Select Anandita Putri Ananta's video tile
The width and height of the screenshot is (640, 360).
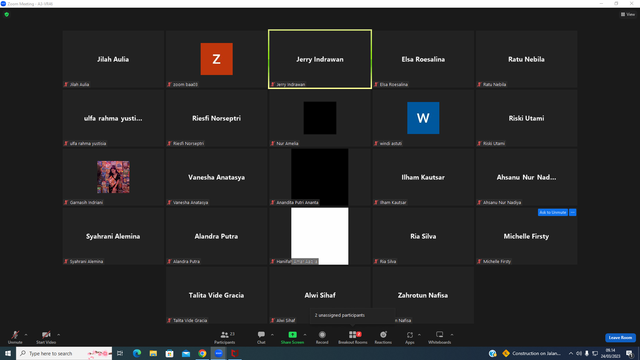pyautogui.click(x=320, y=177)
